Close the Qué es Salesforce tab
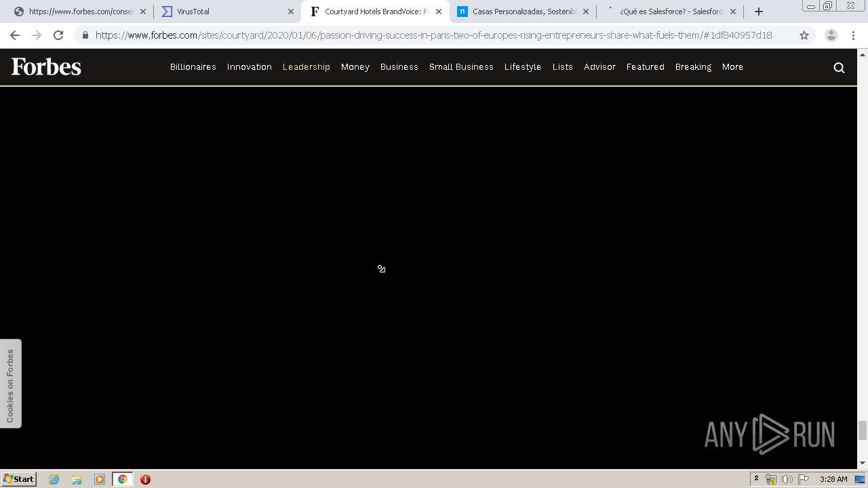The height and width of the screenshot is (488, 868). (x=733, y=12)
